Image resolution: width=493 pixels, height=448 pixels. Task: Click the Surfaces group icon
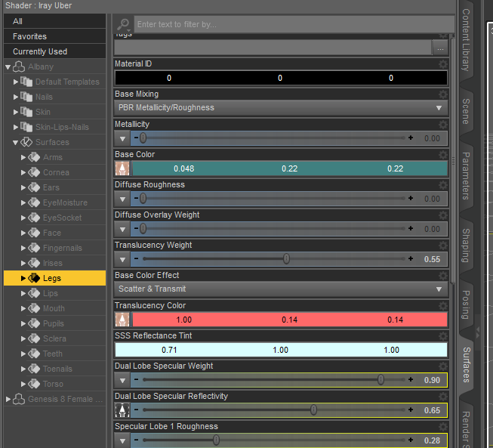tap(26, 142)
